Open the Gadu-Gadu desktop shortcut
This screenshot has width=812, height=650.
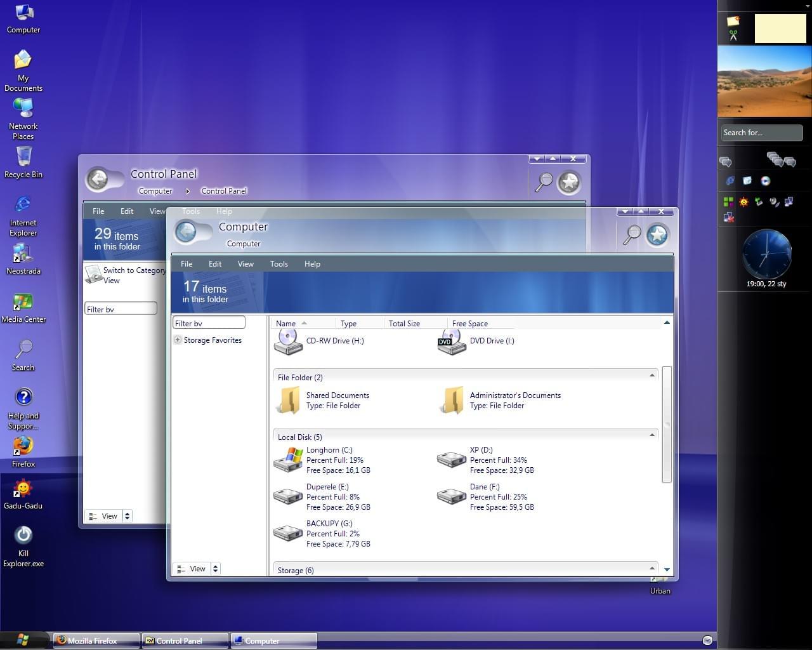[23, 495]
